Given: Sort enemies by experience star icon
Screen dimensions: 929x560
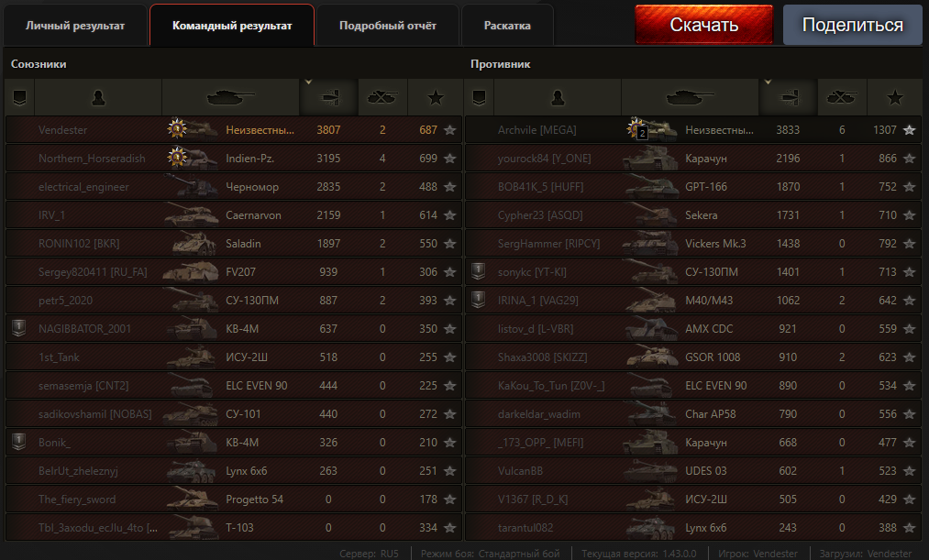Looking at the screenshot, I should [895, 98].
